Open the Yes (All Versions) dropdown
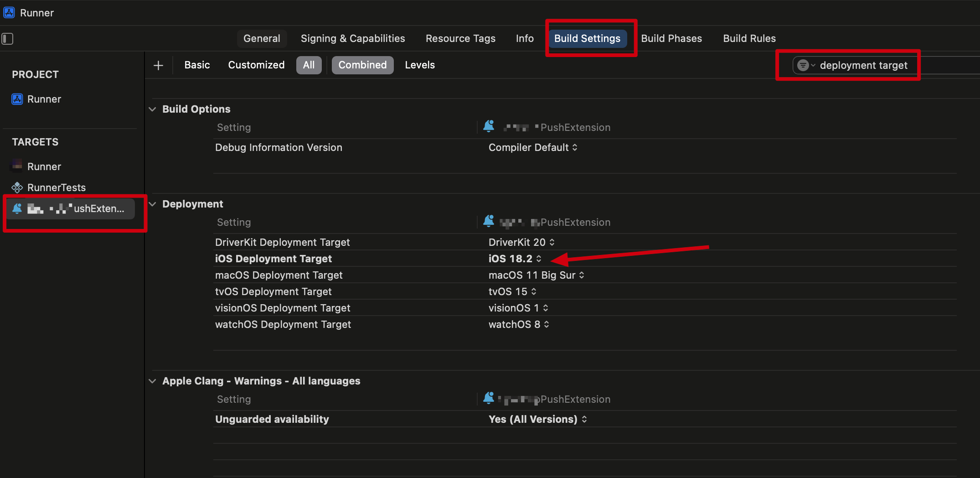Image resolution: width=980 pixels, height=478 pixels. click(538, 419)
